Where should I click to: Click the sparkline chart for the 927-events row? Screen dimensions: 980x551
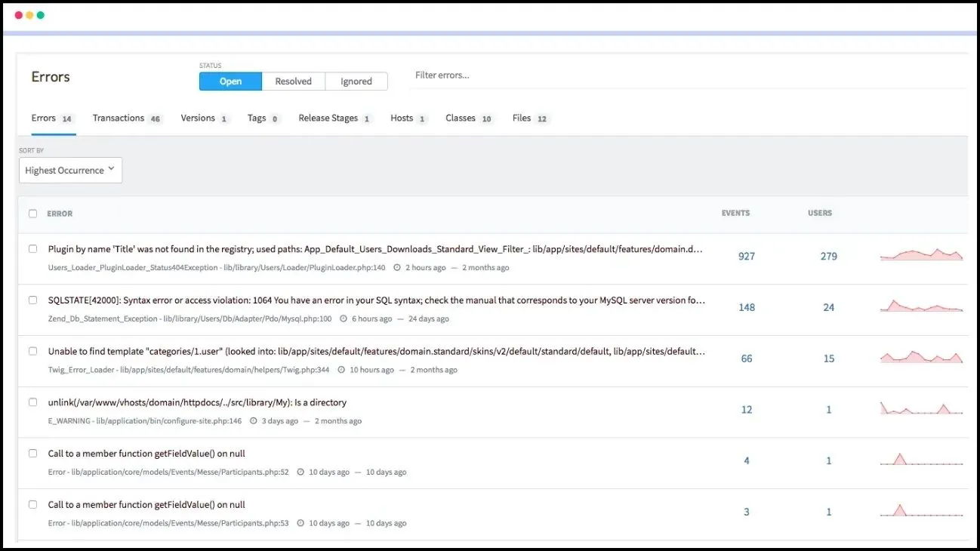coord(922,255)
